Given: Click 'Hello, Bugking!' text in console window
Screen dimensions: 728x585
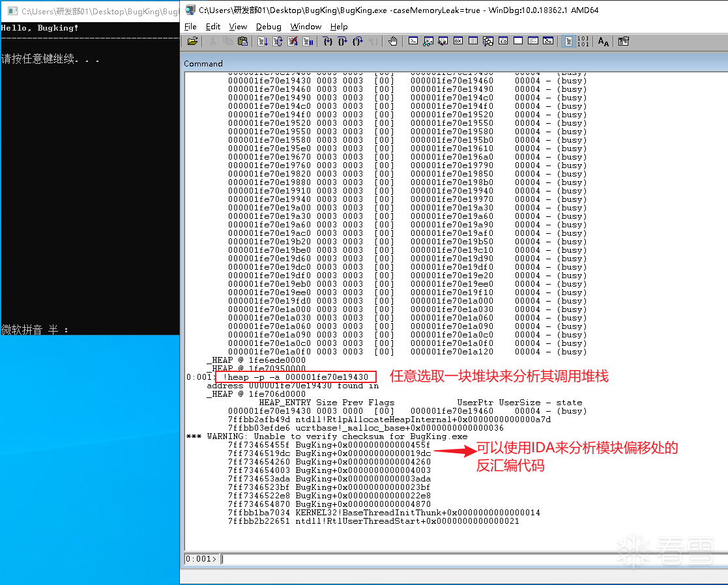Looking at the screenshot, I should [x=40, y=28].
